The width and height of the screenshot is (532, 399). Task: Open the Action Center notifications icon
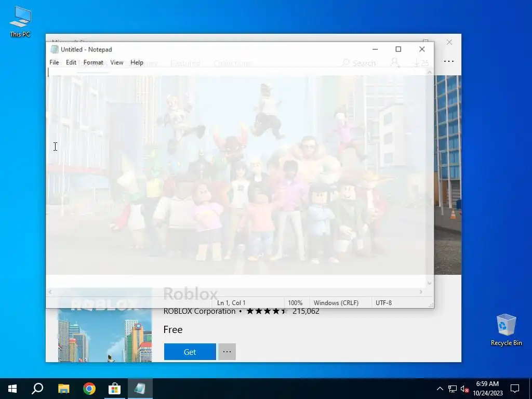tap(515, 389)
